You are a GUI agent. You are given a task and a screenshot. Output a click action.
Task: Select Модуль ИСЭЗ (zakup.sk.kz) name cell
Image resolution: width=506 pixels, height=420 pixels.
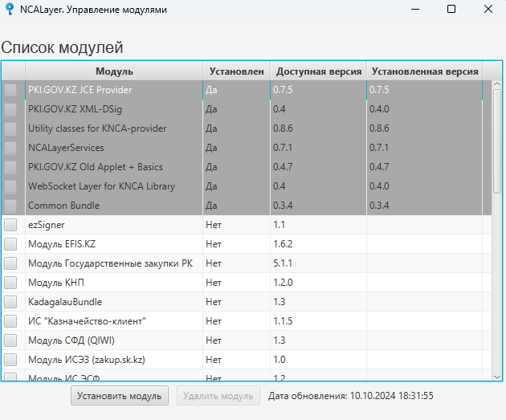(87, 360)
